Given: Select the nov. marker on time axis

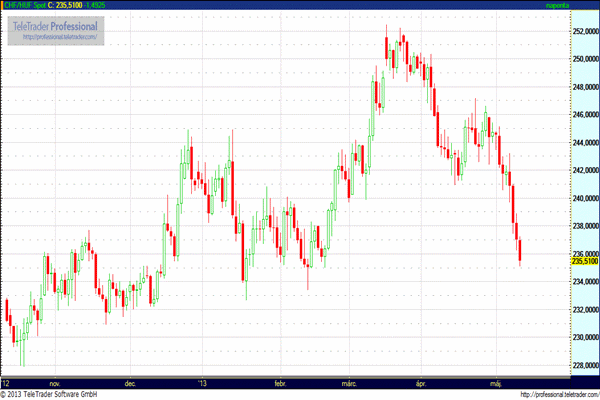Looking at the screenshot, I should (x=54, y=382).
